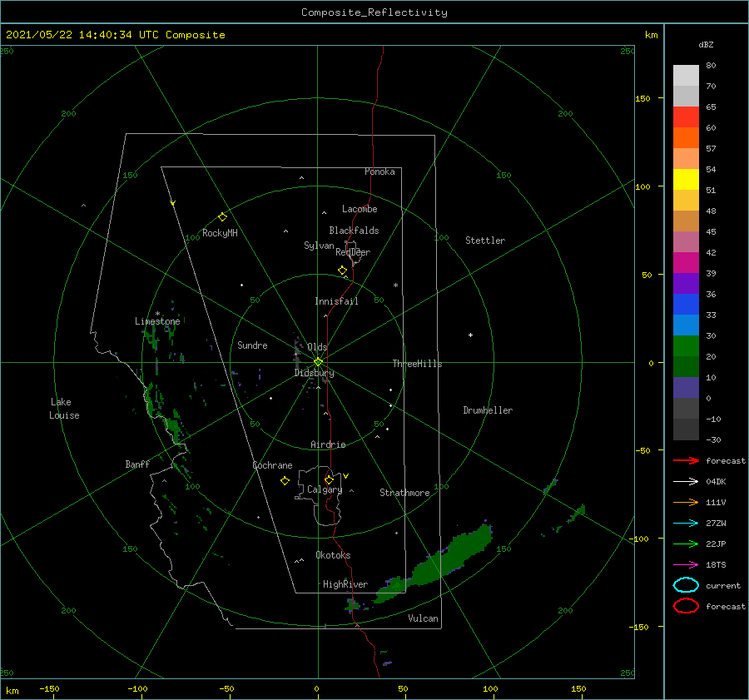Click the Ponoka city label
Image resolution: width=749 pixels, height=700 pixels.
click(x=379, y=171)
